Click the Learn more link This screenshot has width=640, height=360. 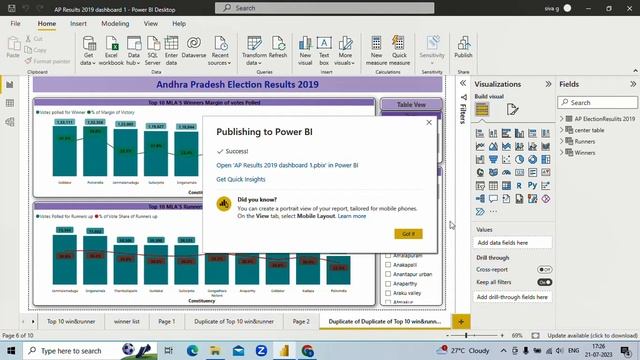tap(352, 216)
